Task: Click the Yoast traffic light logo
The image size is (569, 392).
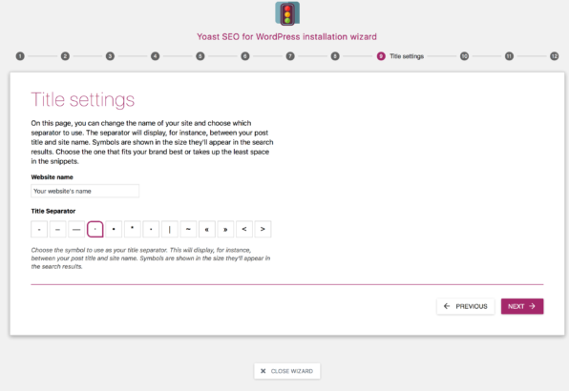Action: tap(287, 13)
